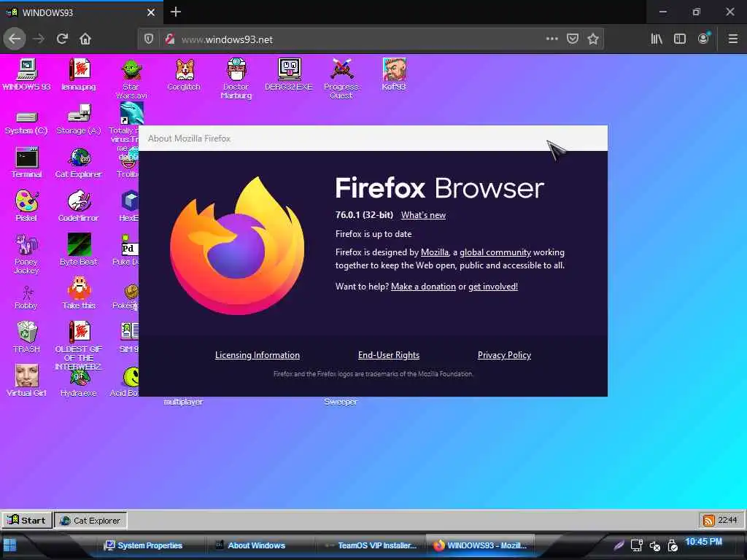Launch the Terminal desktop icon
Image resolution: width=747 pixels, height=560 pixels.
[x=26, y=163]
